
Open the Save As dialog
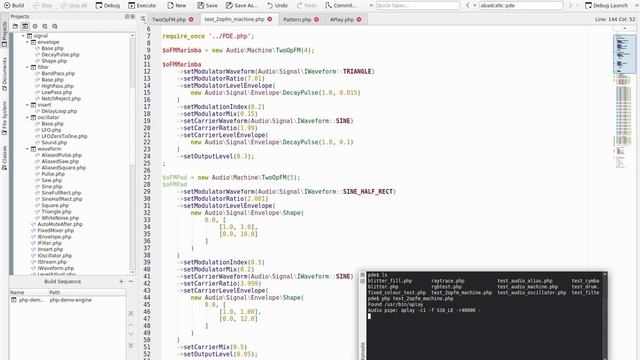(242, 5)
